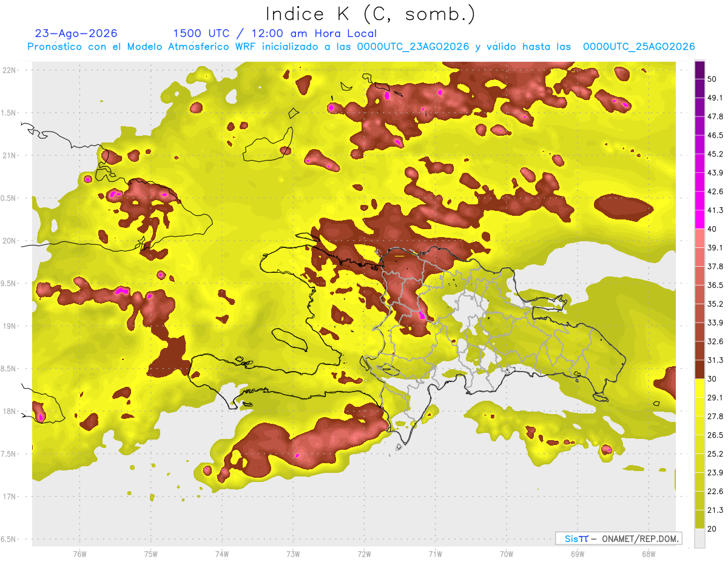Click the '0000UTC_23AGO2026' initialization time
Viewport: 728px width, 562px height.
point(413,47)
